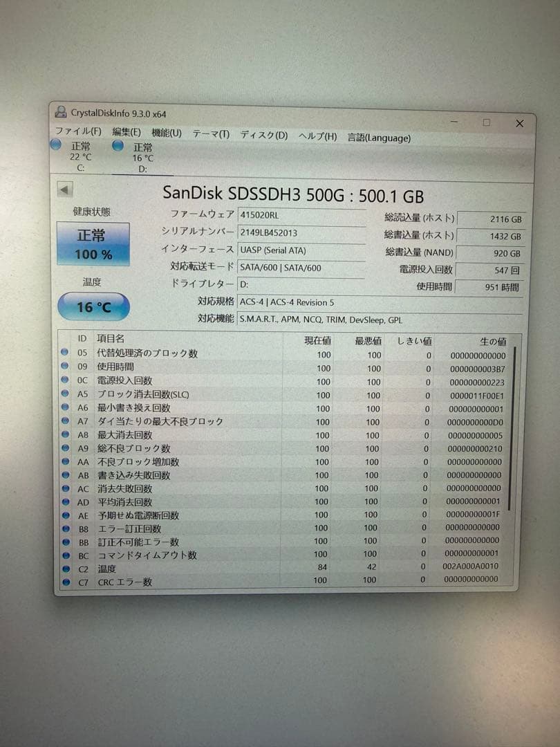Click power on hours value 951 時間
Image resolution: width=560 pixels, height=747 pixels.
(x=490, y=287)
